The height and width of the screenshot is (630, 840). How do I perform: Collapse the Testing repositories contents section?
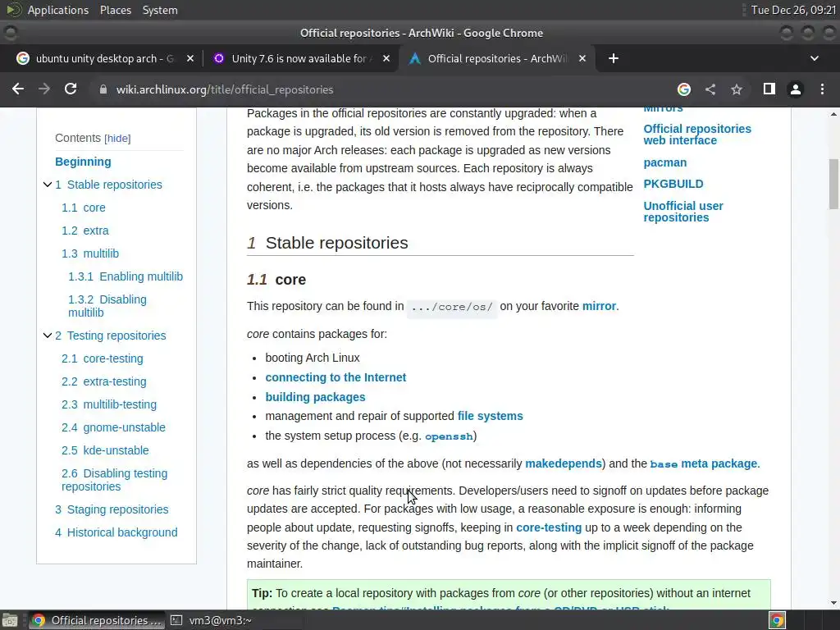pyautogui.click(x=47, y=336)
